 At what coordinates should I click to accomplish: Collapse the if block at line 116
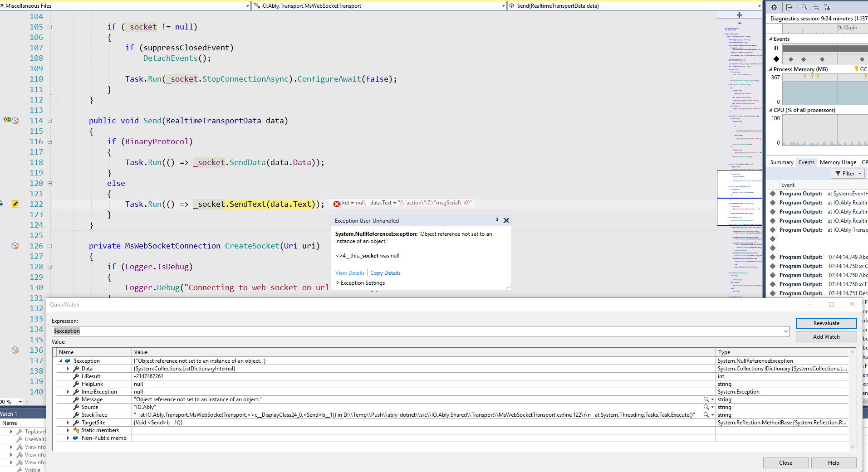50,141
